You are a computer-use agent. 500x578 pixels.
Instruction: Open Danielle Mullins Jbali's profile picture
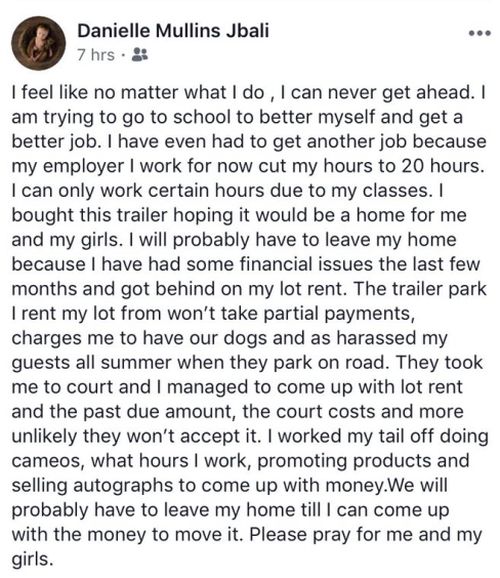[38, 43]
